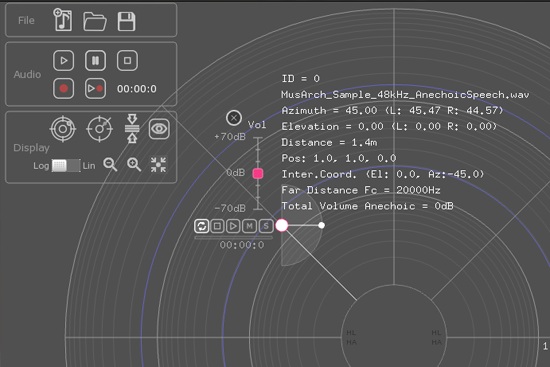Viewport: 550px width, 367px height.
Task: Click the Total Volume Anechoic = 0dB text
Action: pos(367,206)
